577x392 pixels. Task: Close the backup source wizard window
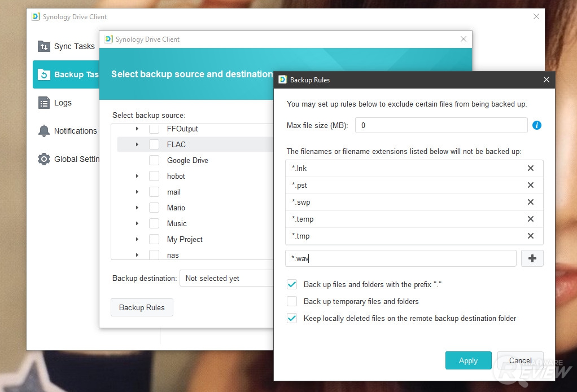coord(464,39)
